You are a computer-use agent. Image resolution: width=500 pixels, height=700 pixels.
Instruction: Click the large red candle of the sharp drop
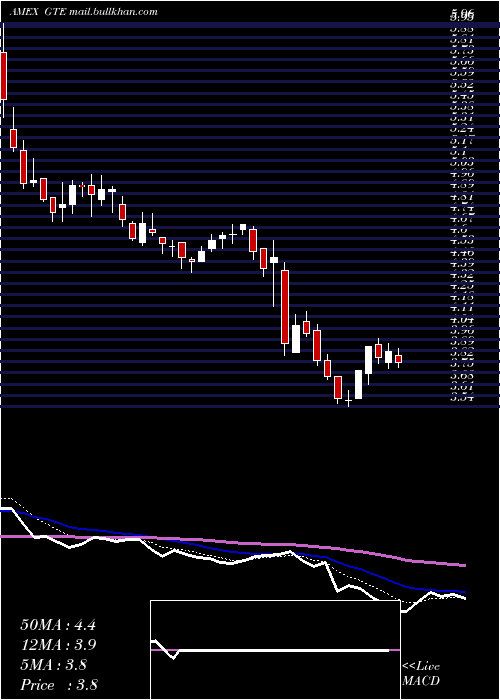(x=285, y=306)
